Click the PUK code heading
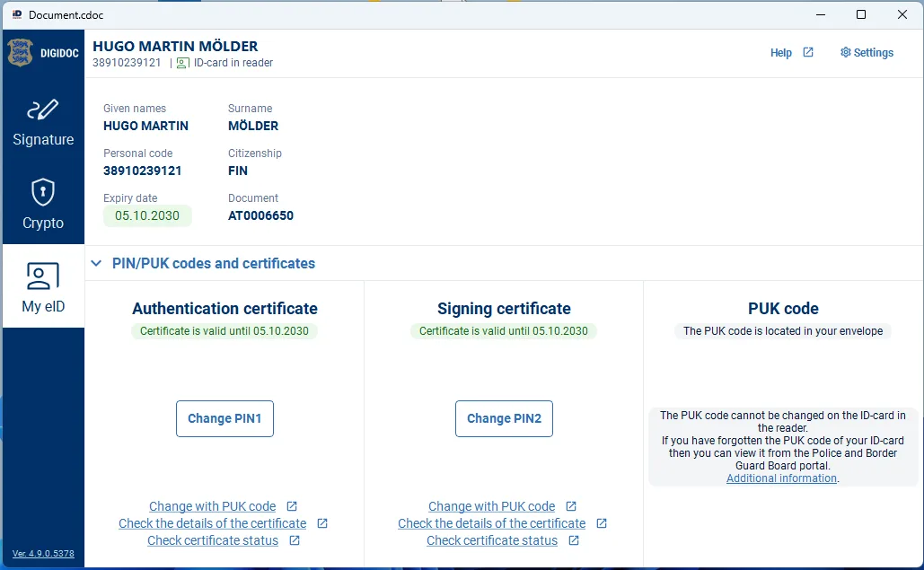 783,309
